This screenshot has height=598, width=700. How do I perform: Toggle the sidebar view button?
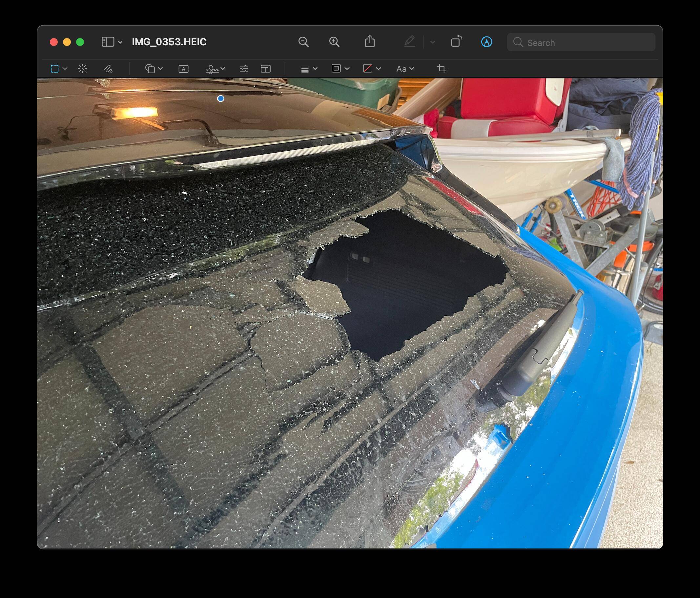[x=108, y=42]
